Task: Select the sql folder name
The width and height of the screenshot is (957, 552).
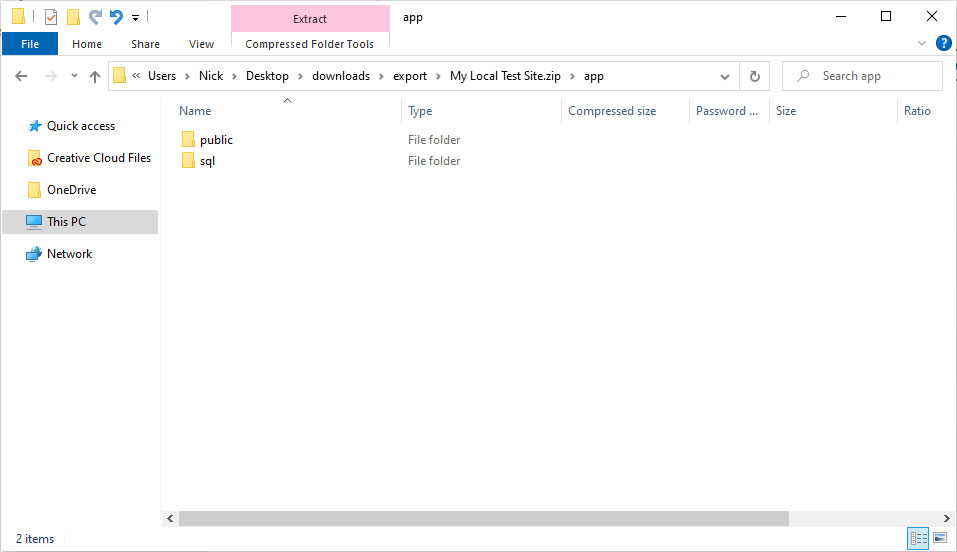Action: coord(208,161)
